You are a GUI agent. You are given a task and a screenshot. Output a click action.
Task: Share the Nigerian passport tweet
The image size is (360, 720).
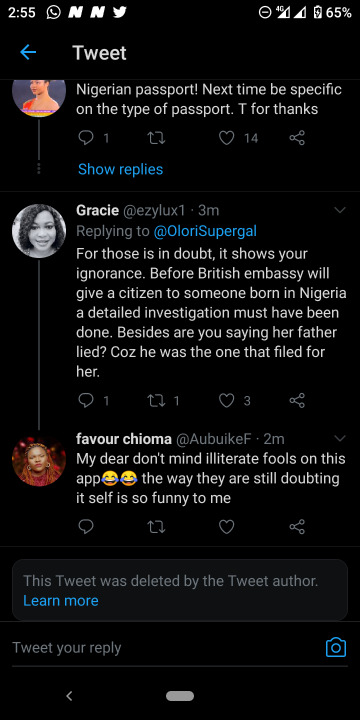coord(297,138)
